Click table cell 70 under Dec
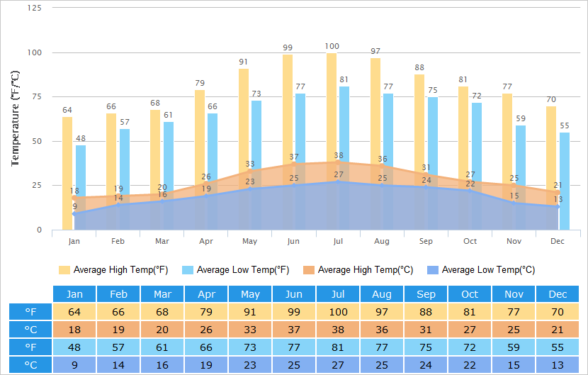Image resolution: width=588 pixels, height=375 pixels. 558,312
